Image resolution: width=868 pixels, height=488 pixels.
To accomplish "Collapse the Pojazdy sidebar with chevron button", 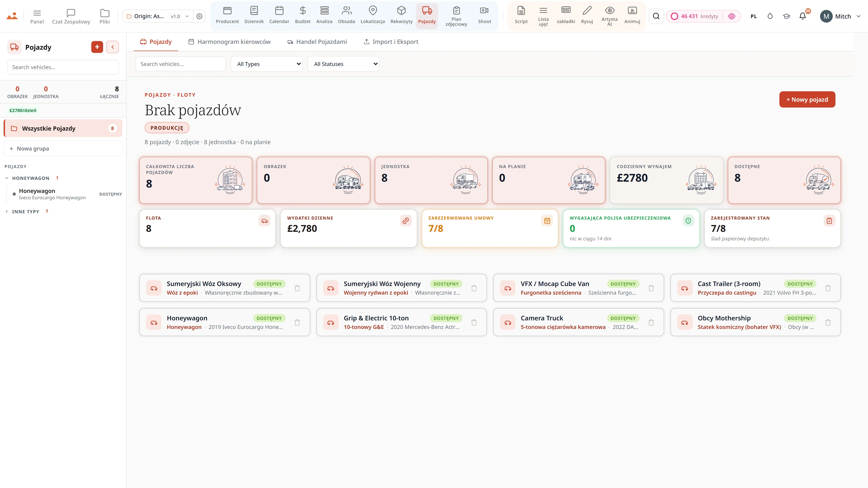I will [x=113, y=47].
